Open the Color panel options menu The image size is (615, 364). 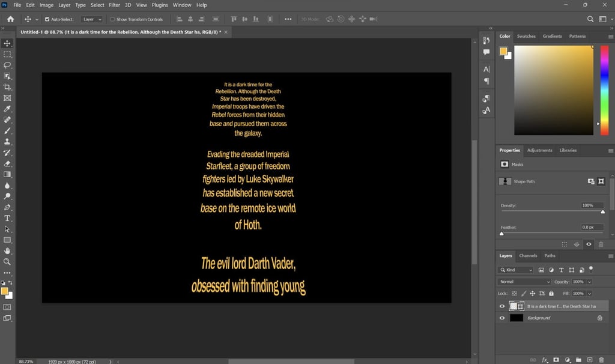(610, 37)
